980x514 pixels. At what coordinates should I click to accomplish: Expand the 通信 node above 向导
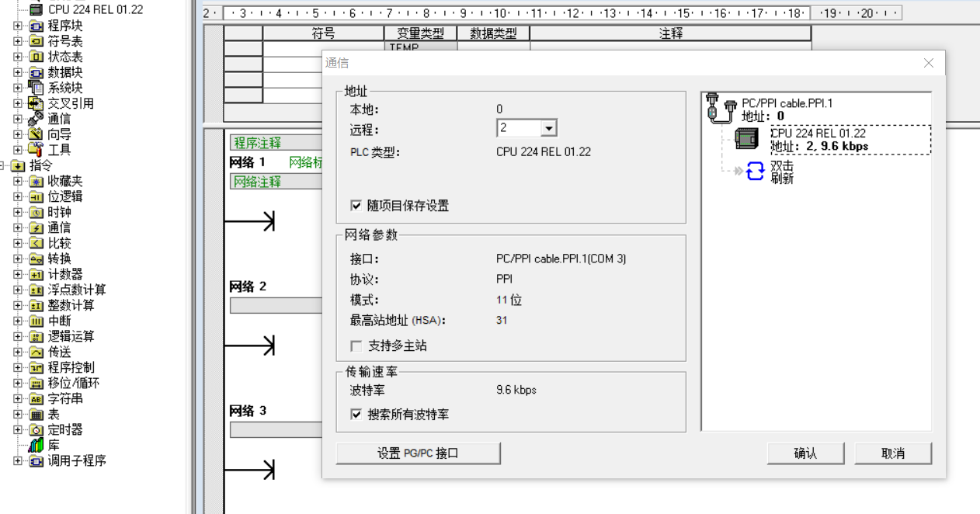click(18, 119)
